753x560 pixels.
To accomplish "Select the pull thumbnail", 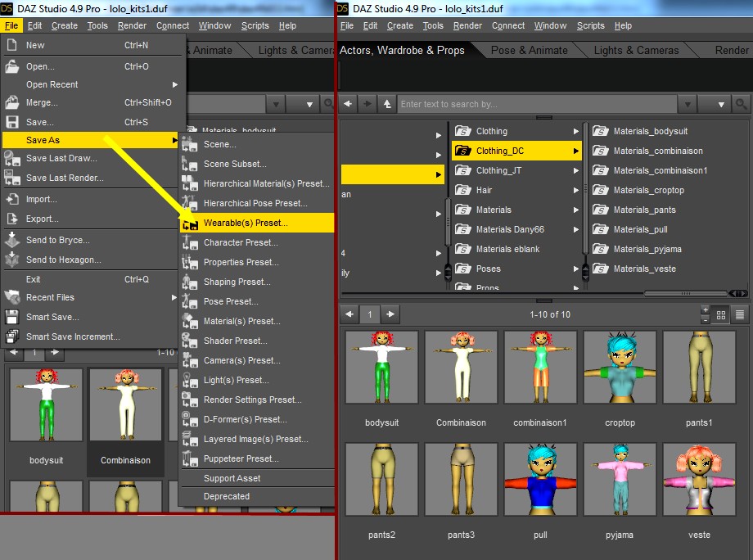I will pos(540,480).
